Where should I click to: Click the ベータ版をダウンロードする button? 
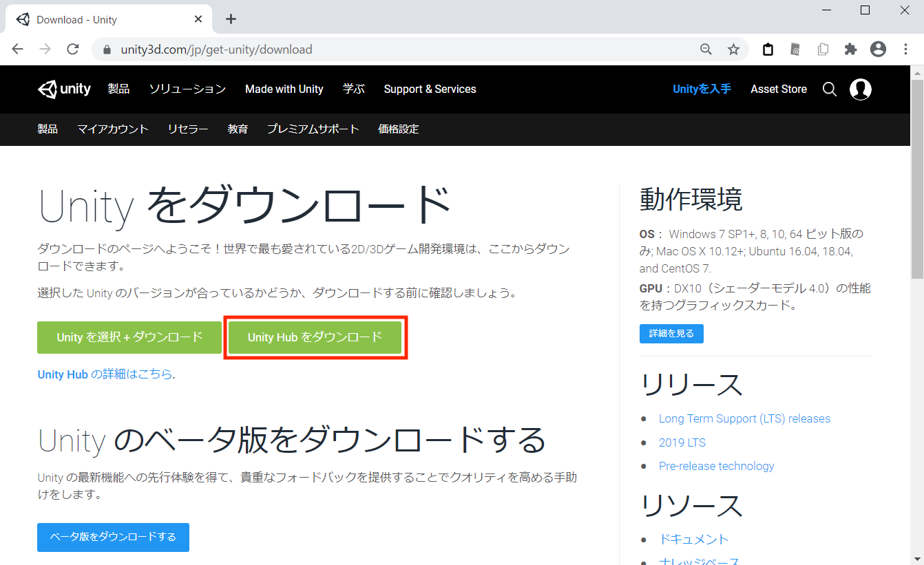tap(113, 537)
